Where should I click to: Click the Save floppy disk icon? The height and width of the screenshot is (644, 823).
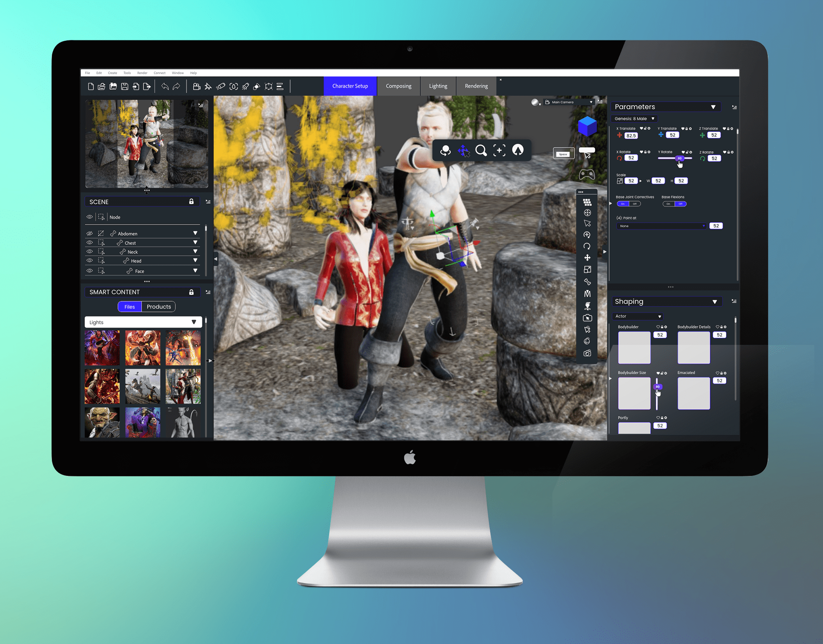point(124,86)
